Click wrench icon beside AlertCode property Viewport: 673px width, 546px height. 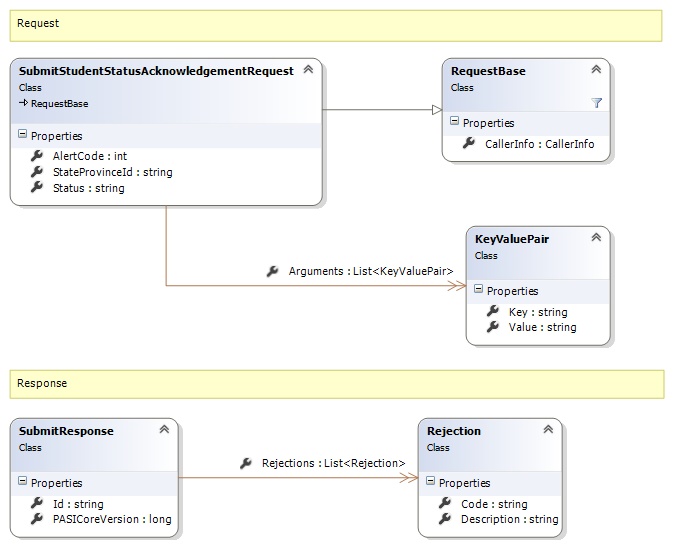37,156
